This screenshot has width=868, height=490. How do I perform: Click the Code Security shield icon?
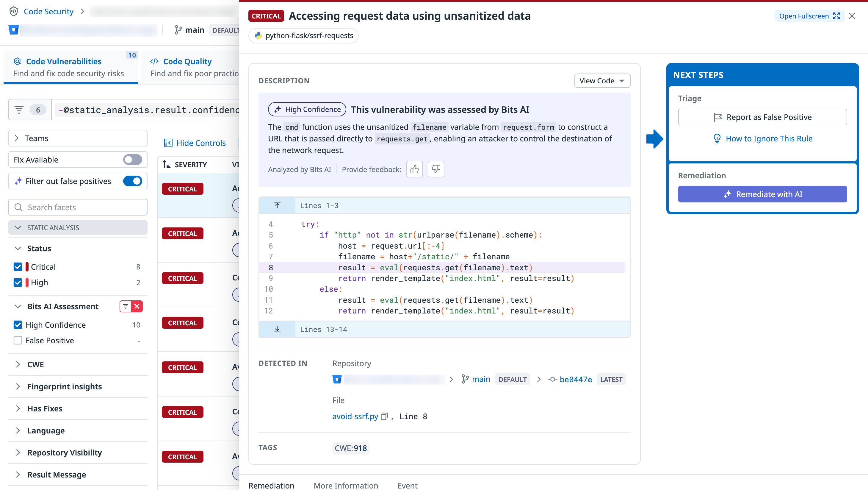(13, 12)
